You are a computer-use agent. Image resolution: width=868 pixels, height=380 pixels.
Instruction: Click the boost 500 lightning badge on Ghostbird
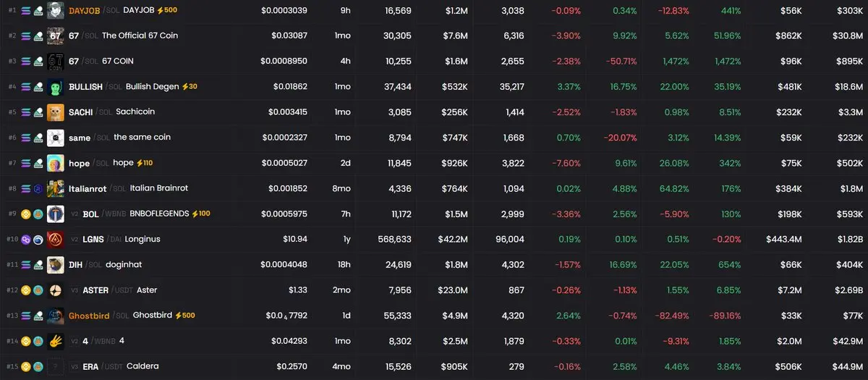[185, 316]
